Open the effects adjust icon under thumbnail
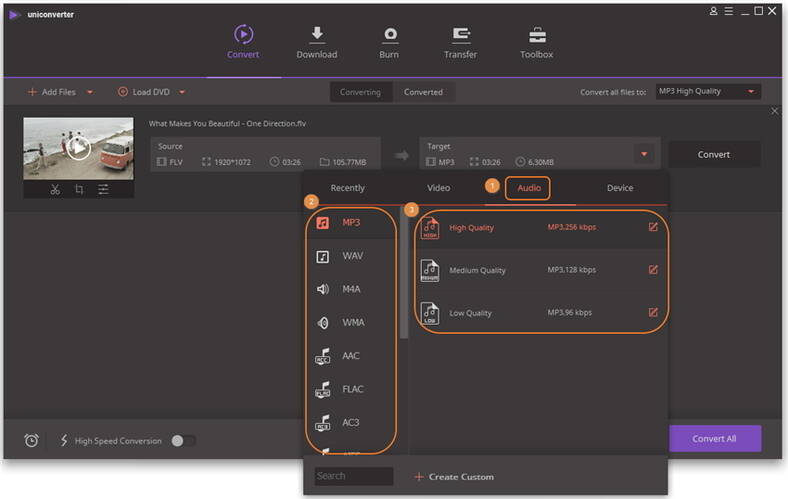 tap(103, 189)
